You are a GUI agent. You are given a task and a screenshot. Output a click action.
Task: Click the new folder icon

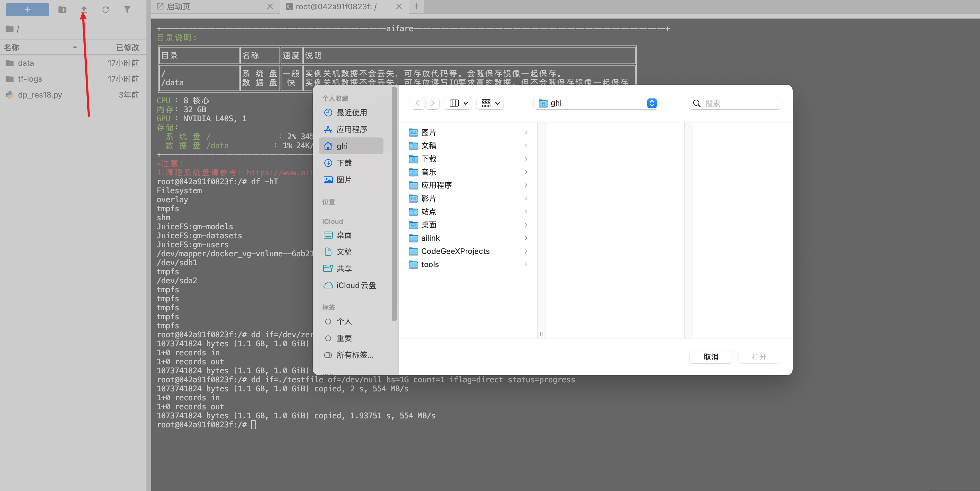[x=62, y=10]
